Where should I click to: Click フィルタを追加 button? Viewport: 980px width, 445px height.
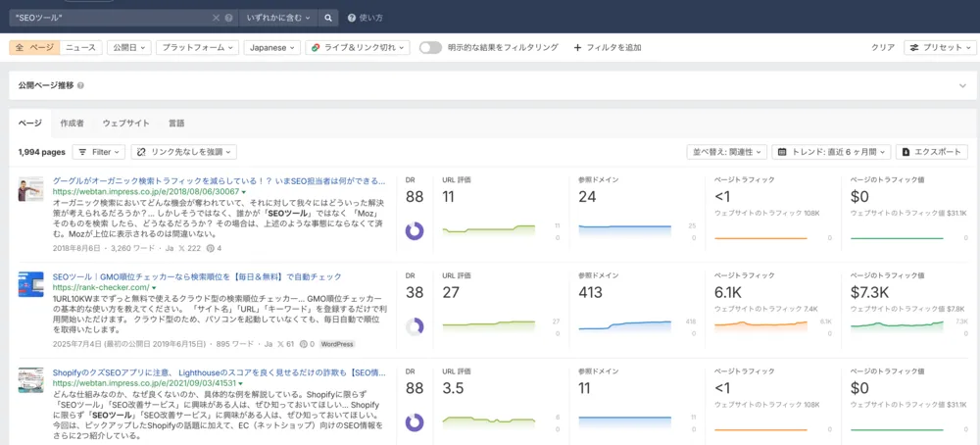(607, 47)
